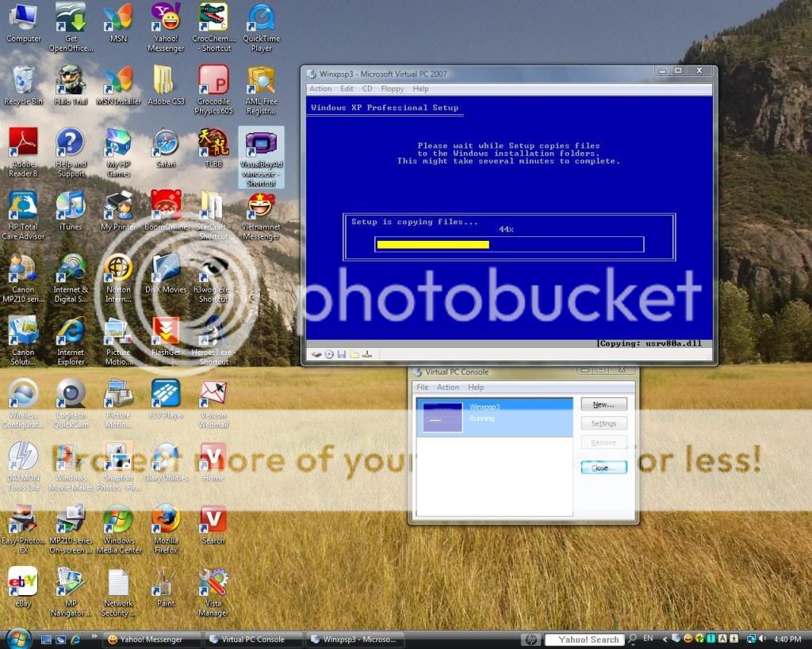Viewport: 812px width, 649px height.
Task: Click the hard disk status icon in Virtual PC
Action: [316, 354]
